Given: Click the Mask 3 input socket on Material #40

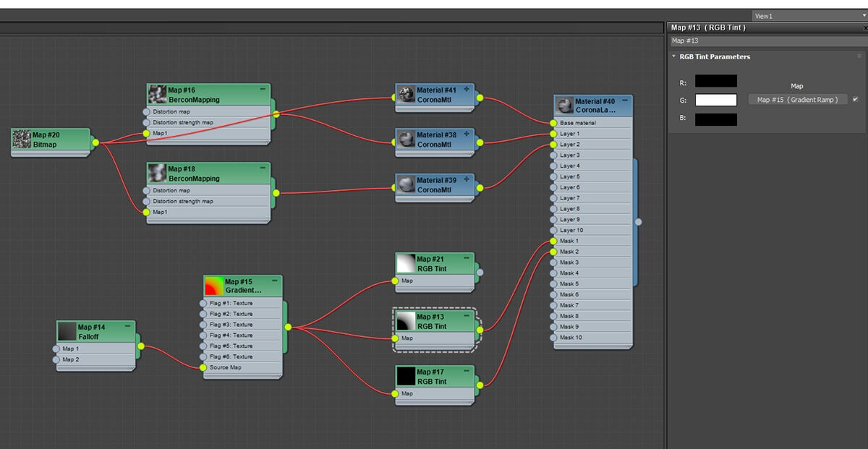Looking at the screenshot, I should tap(553, 262).
